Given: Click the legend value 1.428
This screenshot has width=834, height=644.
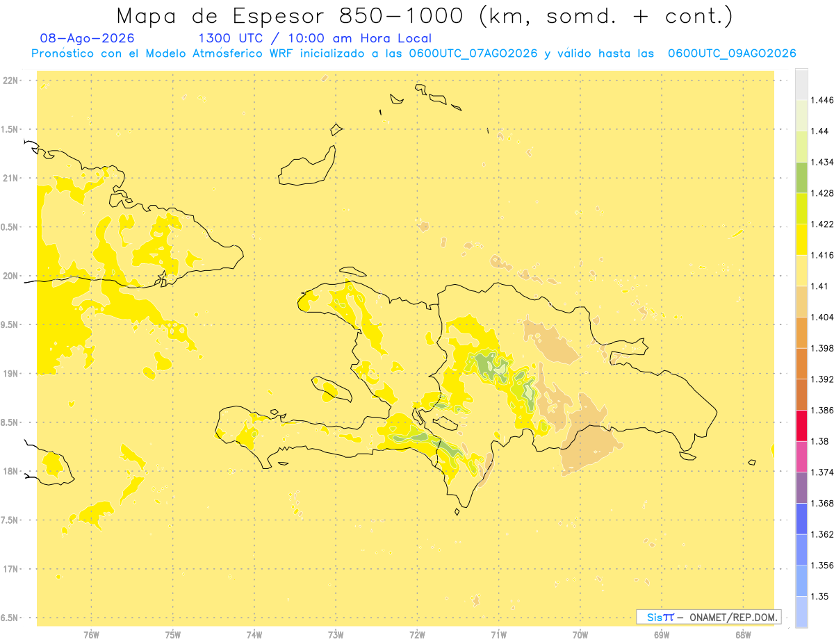Looking at the screenshot, I should pos(822,193).
